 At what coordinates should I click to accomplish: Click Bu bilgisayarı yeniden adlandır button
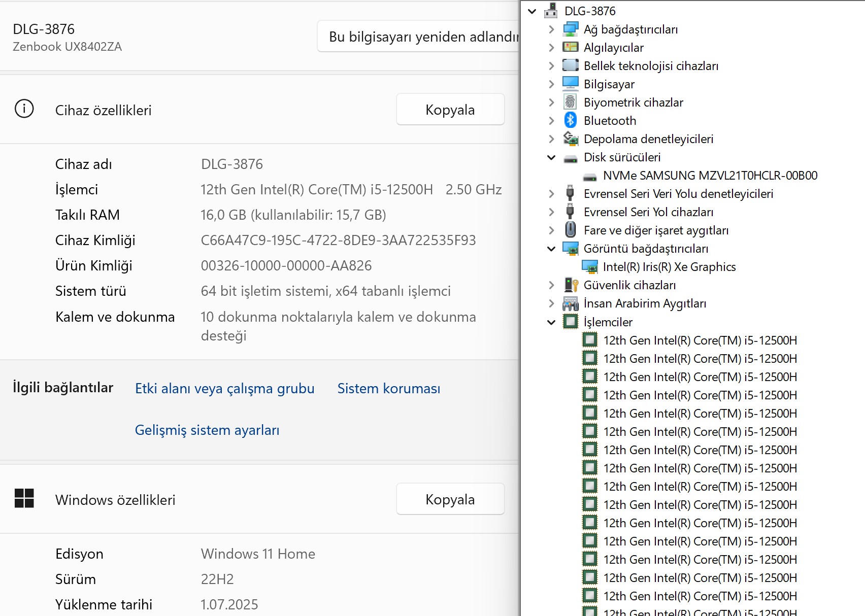(418, 37)
